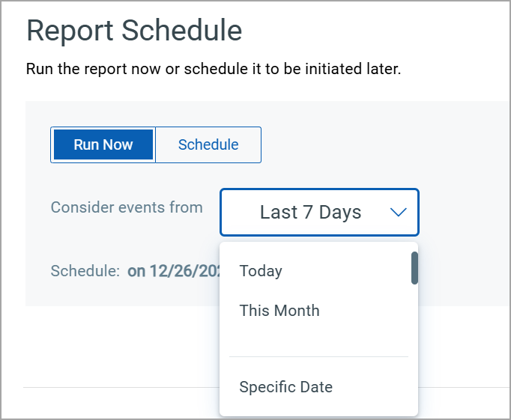Screen dimensions: 511x420
Task: Click the dropdown chevron arrow icon
Action: point(399,213)
